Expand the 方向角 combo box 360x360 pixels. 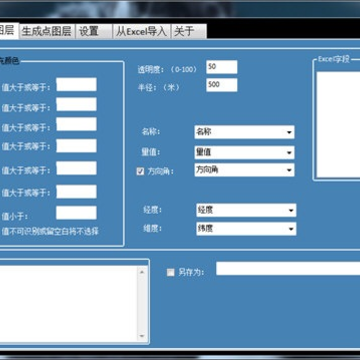(x=244, y=170)
